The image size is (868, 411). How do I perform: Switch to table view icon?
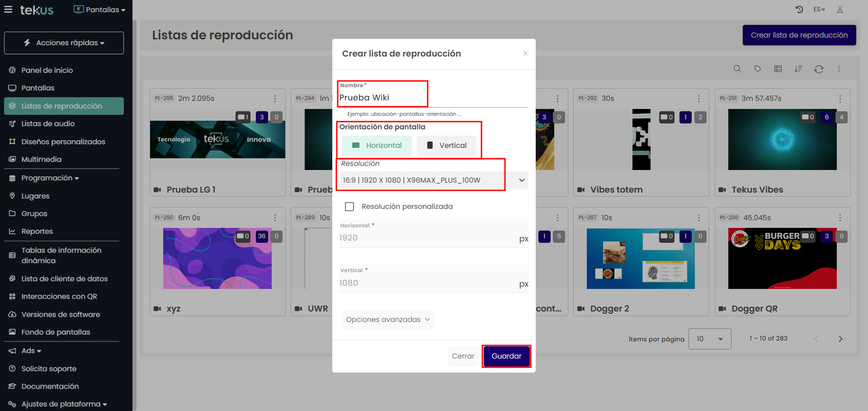pyautogui.click(x=778, y=69)
